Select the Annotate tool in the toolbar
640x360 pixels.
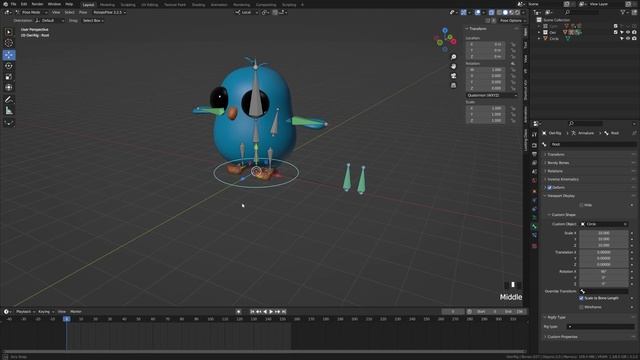(x=9, y=100)
